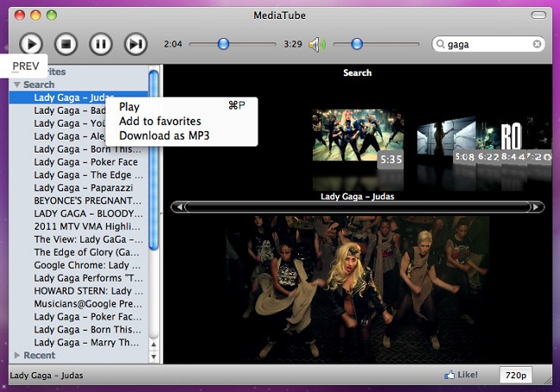Select Lady Gaga Performs row
Screen dimensions: 560x392
click(78, 277)
